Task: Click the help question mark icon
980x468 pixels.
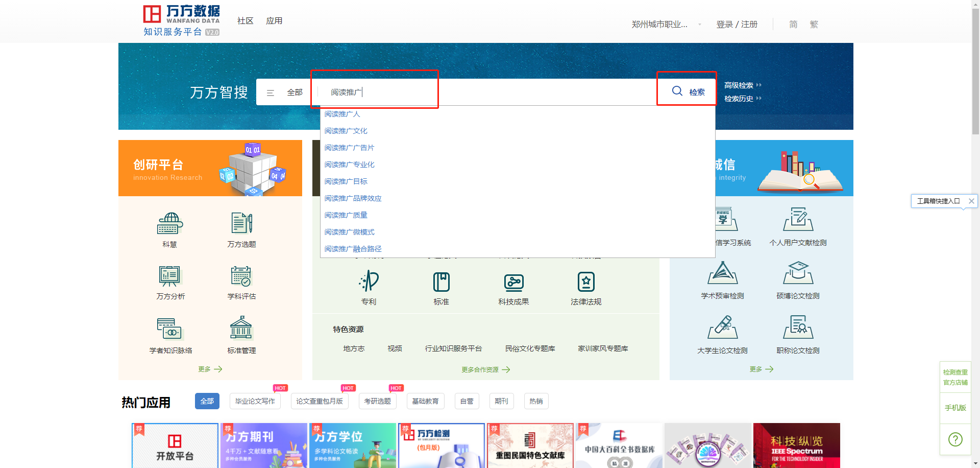Action: coord(955,439)
